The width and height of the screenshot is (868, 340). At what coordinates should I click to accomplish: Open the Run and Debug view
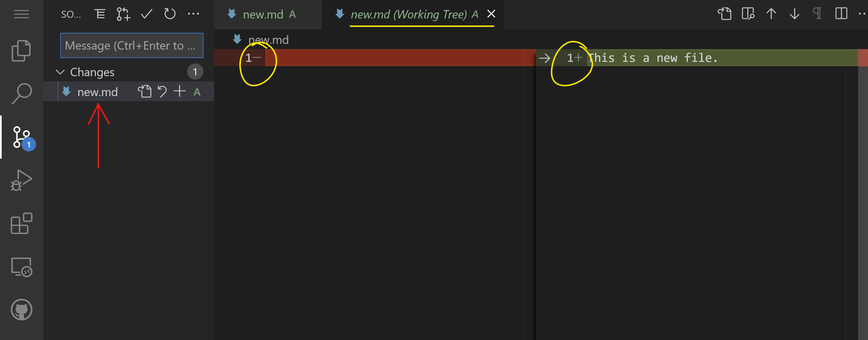pos(22,180)
